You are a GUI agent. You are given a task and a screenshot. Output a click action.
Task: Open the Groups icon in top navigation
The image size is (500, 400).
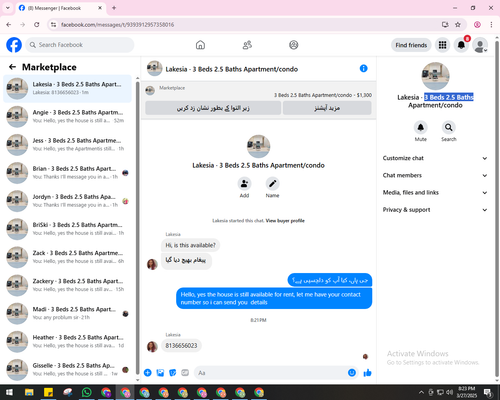tap(294, 45)
